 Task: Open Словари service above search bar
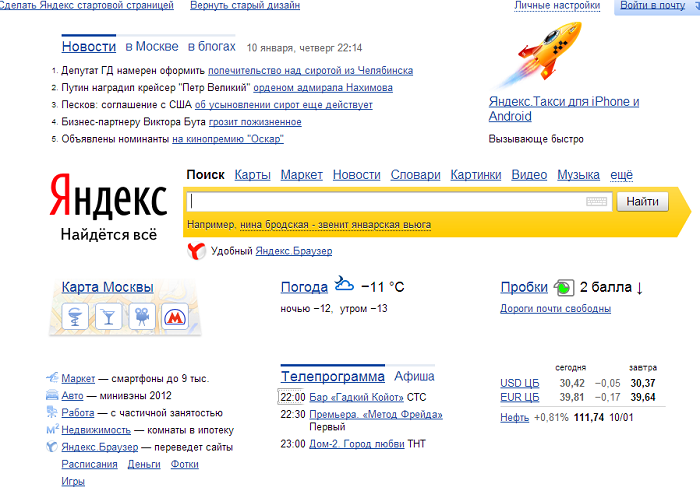[x=416, y=175]
